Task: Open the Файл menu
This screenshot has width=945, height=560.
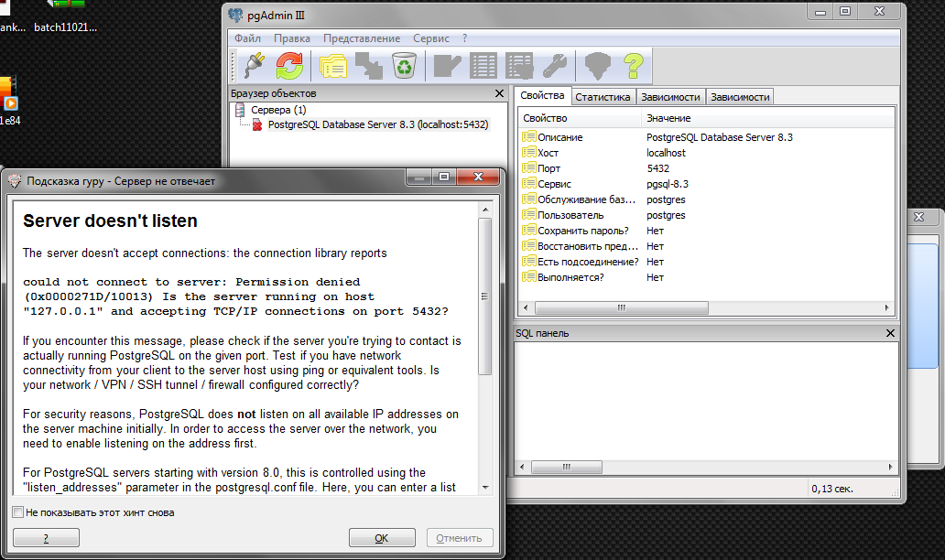Action: coord(247,38)
